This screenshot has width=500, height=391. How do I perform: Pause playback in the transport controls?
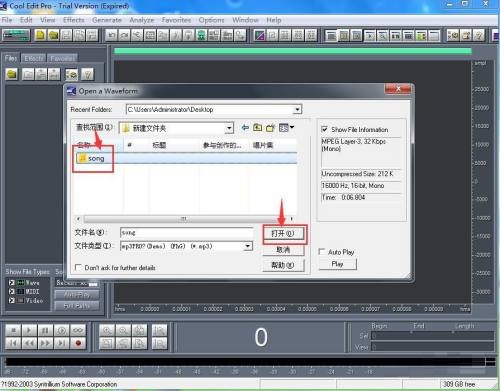[45, 330]
